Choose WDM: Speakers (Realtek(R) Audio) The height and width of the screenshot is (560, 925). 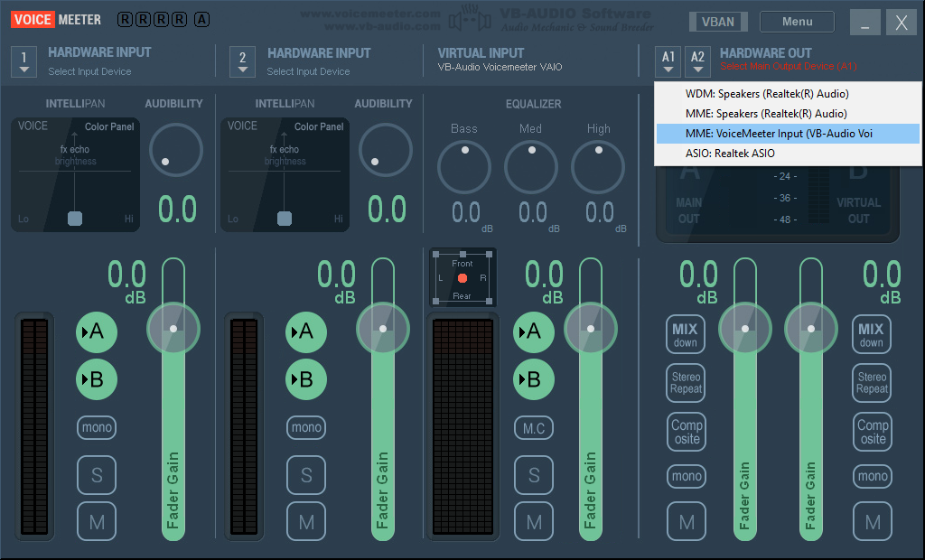788,94
